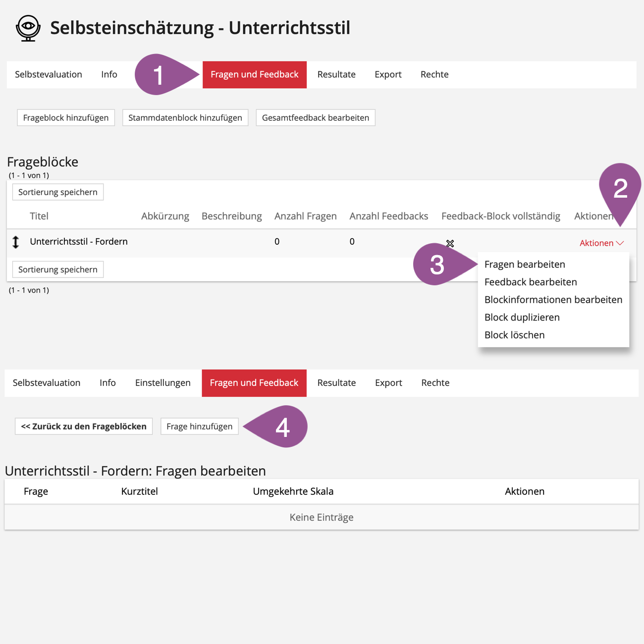Screen dimensions: 644x644
Task: Click Block duplizieren in the dropdown
Action: pyautogui.click(x=522, y=318)
